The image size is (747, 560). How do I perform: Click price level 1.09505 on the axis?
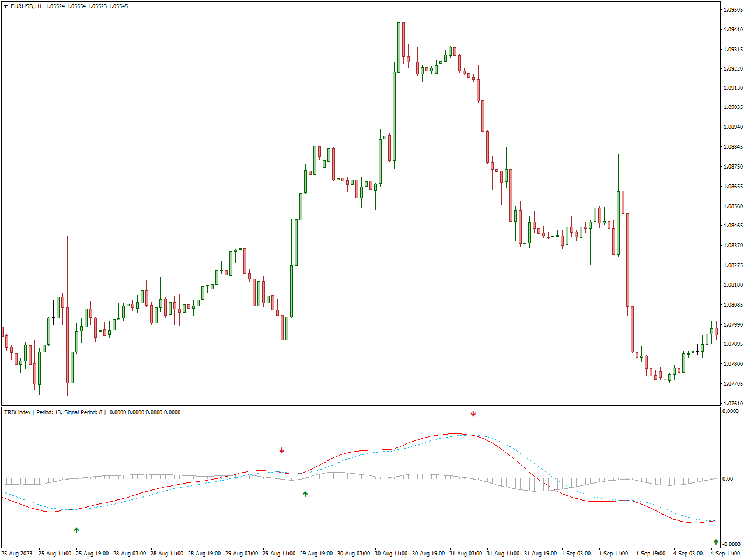coord(733,10)
